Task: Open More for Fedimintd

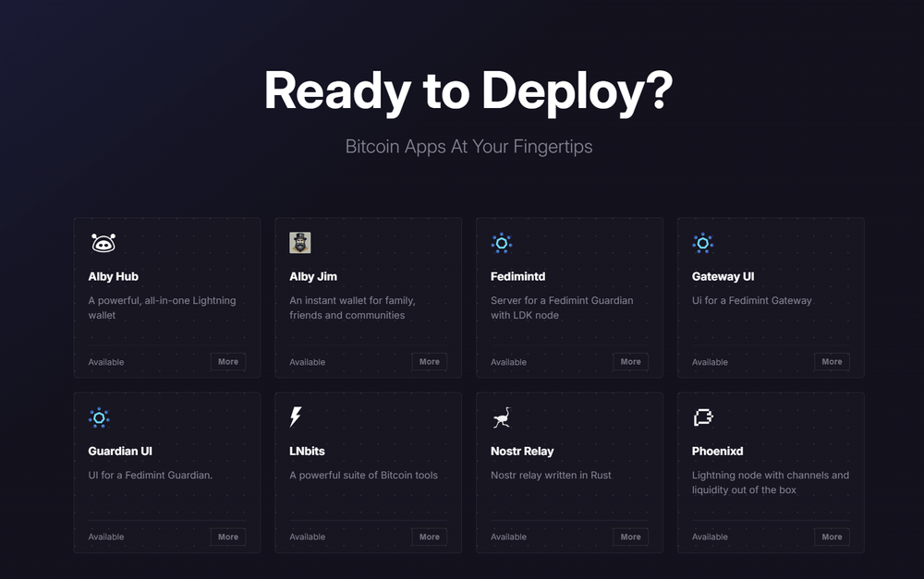Action: click(x=630, y=362)
